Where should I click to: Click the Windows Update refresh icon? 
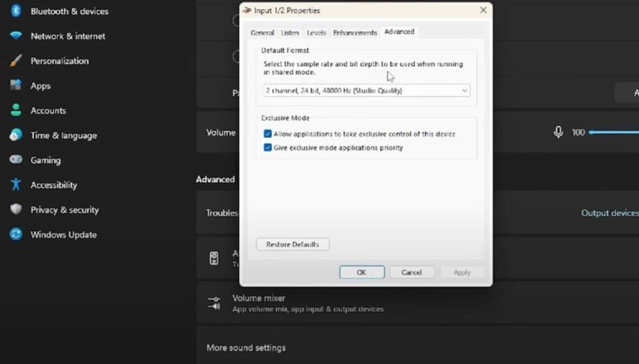(x=16, y=234)
